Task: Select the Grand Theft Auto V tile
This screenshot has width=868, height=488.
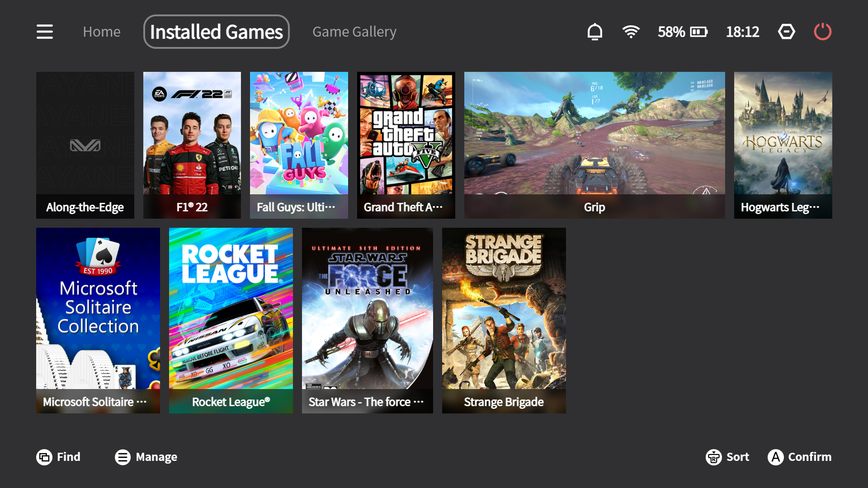Action: (406, 145)
